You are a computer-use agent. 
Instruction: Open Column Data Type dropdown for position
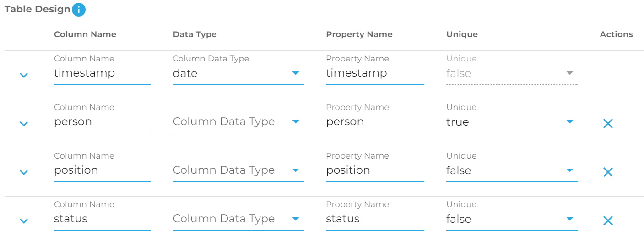(x=238, y=170)
